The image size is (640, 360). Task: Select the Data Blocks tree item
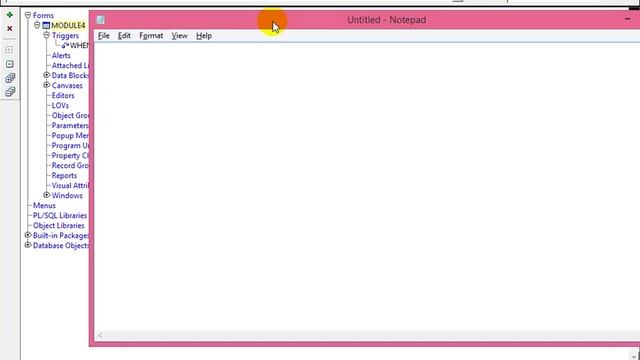point(70,76)
